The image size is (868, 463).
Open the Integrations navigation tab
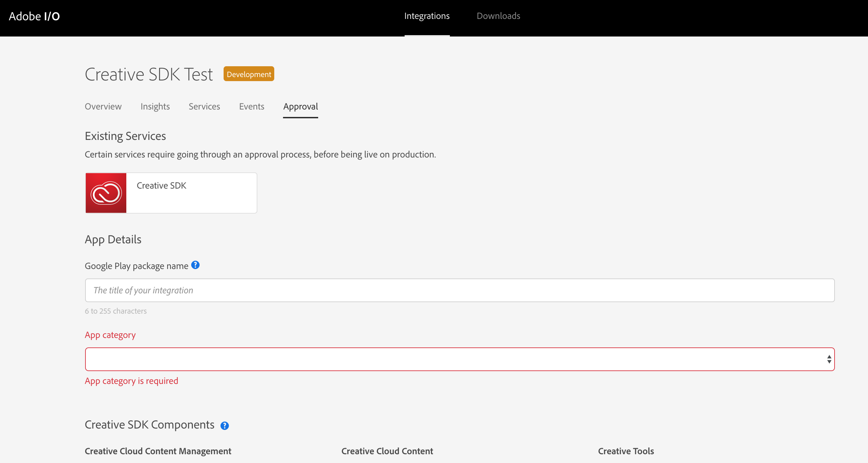tap(427, 16)
